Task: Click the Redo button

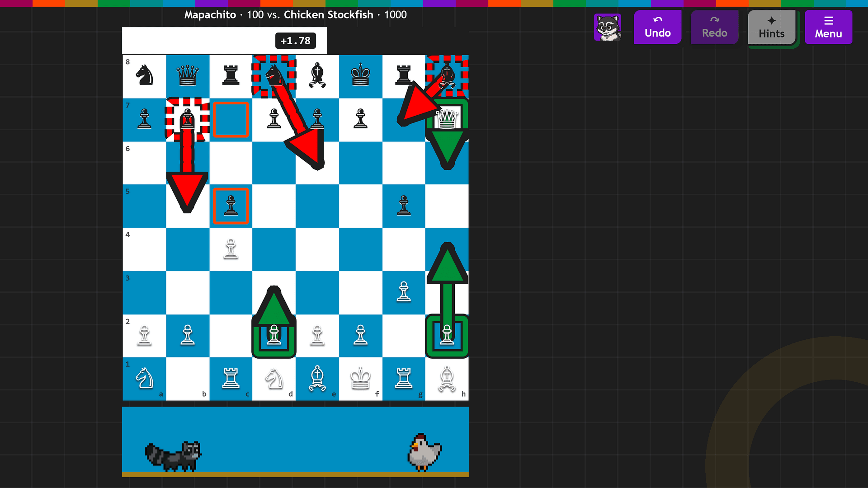Action: (714, 27)
